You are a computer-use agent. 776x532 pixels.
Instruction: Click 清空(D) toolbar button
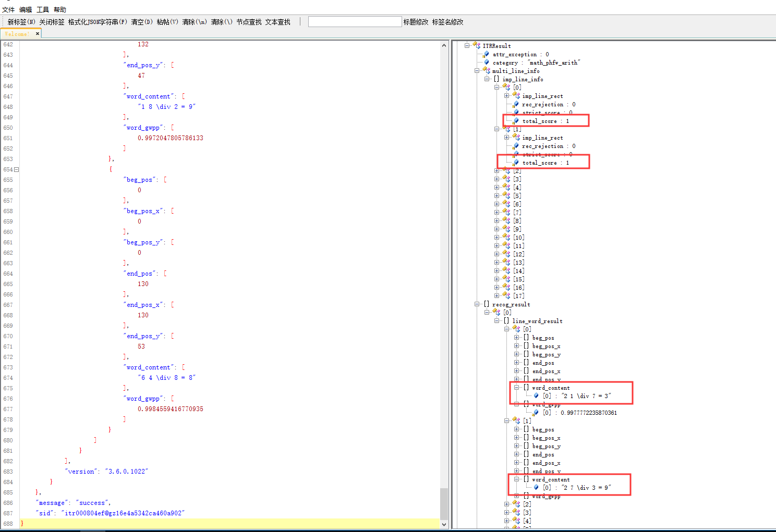tap(142, 22)
